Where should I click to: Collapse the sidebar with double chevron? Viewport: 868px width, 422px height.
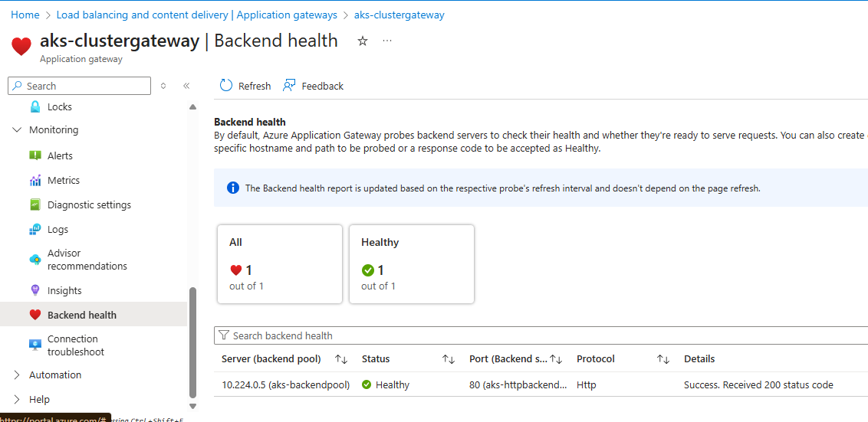[186, 86]
